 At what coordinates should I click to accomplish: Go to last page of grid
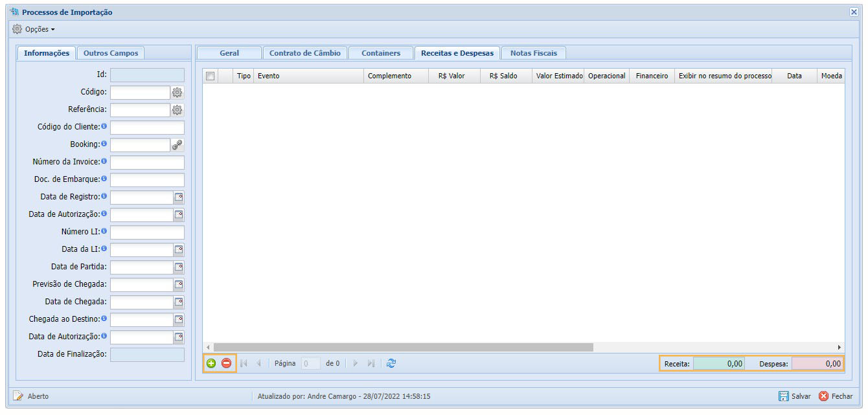[371, 363]
